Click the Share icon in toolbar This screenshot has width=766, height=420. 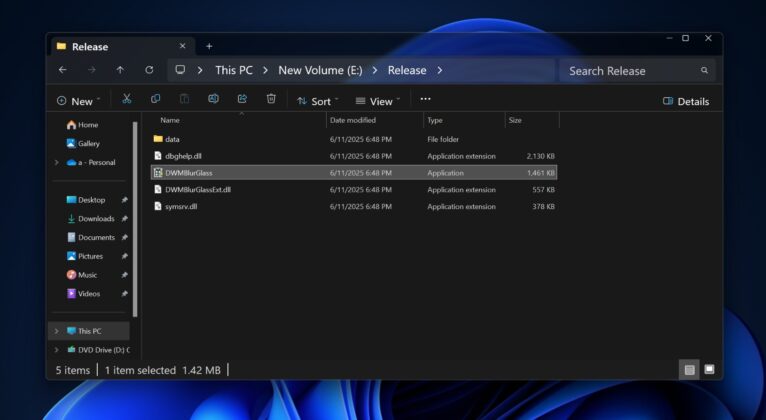coord(242,99)
